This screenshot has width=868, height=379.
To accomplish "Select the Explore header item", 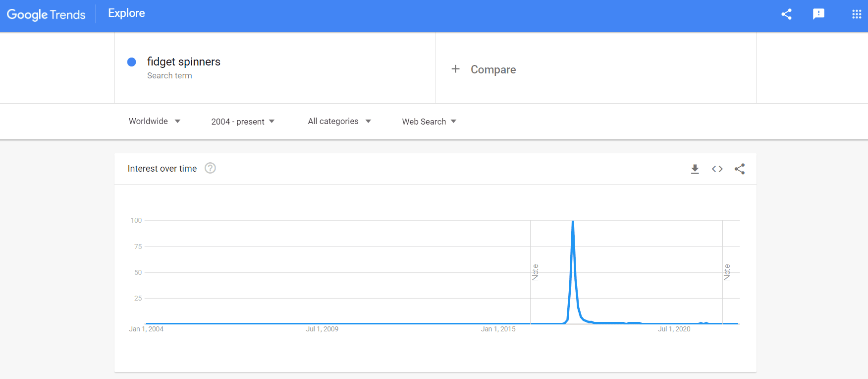I will coord(126,13).
